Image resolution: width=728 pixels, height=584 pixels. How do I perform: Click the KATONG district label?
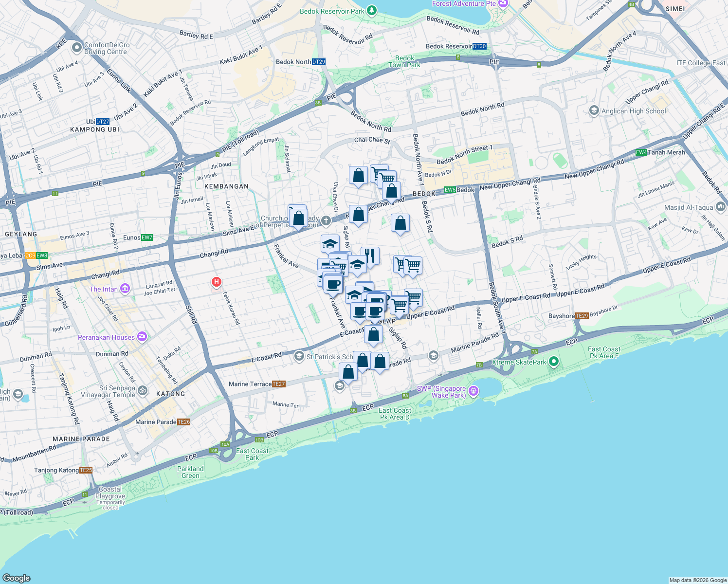point(170,394)
